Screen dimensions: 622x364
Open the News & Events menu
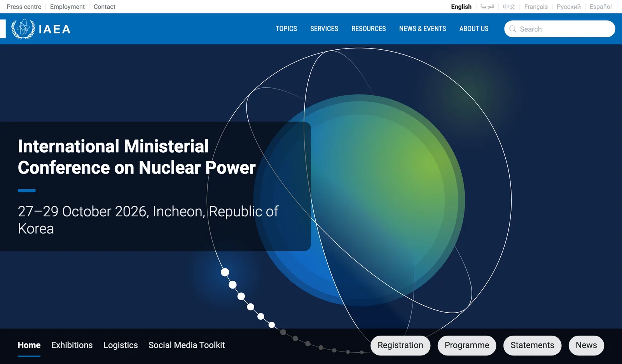coord(423,29)
